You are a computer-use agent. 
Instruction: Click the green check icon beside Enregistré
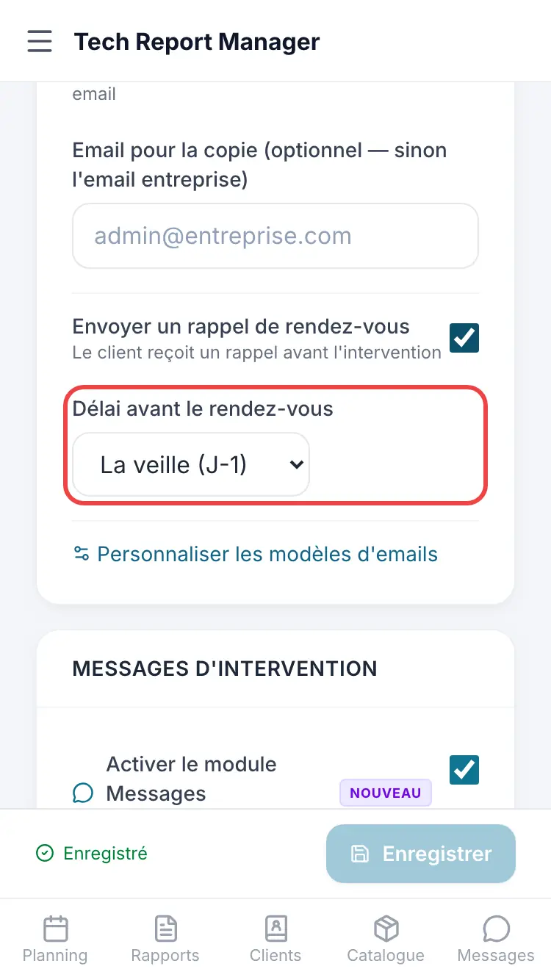(x=45, y=854)
